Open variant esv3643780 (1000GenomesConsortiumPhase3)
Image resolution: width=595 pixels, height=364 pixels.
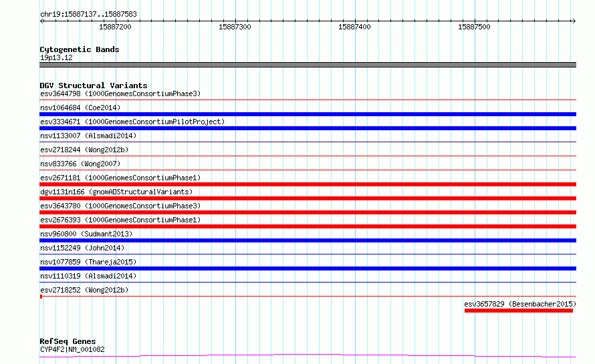[x=120, y=206]
